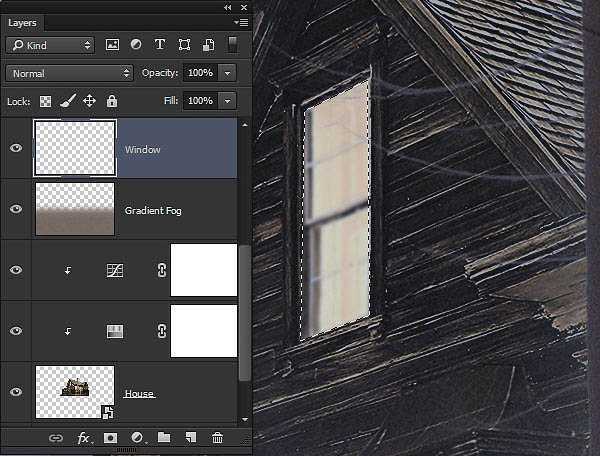Click the type layer filter icon
This screenshot has height=456, width=600.
point(160,45)
